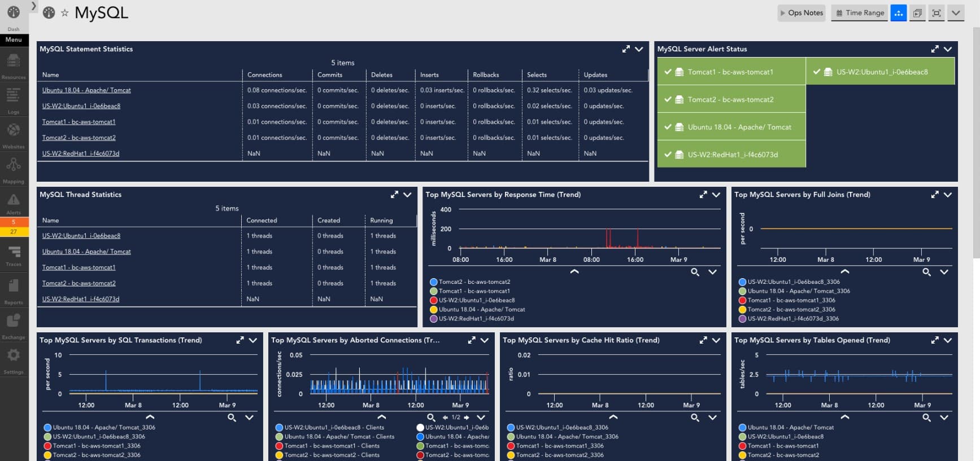Expand the MySQL Thread Statistics widget

(394, 195)
